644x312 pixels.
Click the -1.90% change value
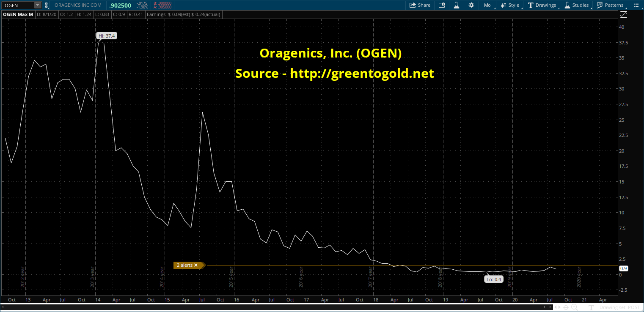[x=143, y=7]
